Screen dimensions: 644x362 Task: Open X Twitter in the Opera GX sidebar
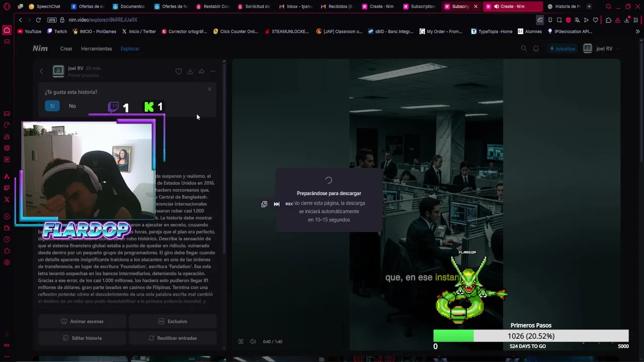click(7, 200)
